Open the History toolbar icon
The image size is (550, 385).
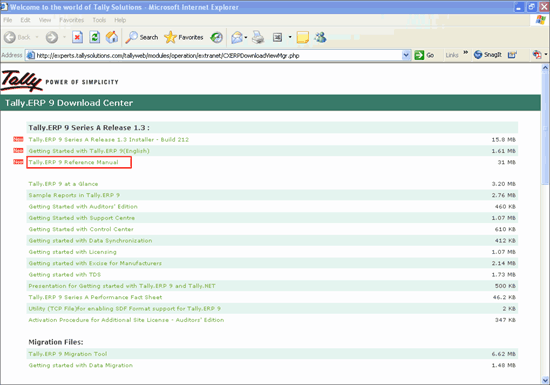(216, 37)
